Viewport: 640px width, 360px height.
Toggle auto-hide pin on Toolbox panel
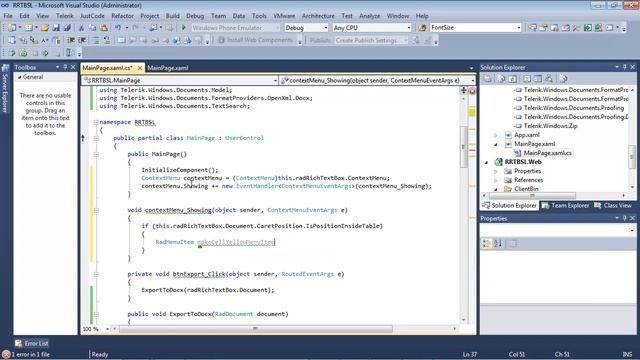[65, 67]
